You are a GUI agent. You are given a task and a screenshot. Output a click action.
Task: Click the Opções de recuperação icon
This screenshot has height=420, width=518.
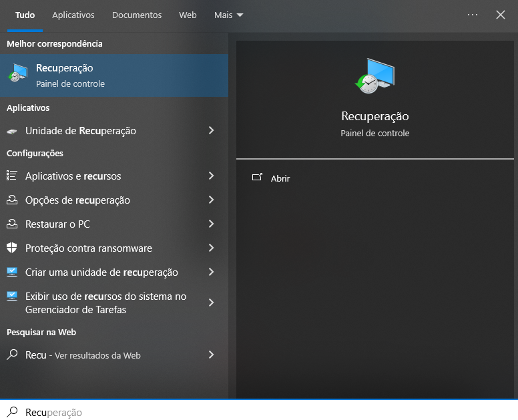(x=12, y=200)
